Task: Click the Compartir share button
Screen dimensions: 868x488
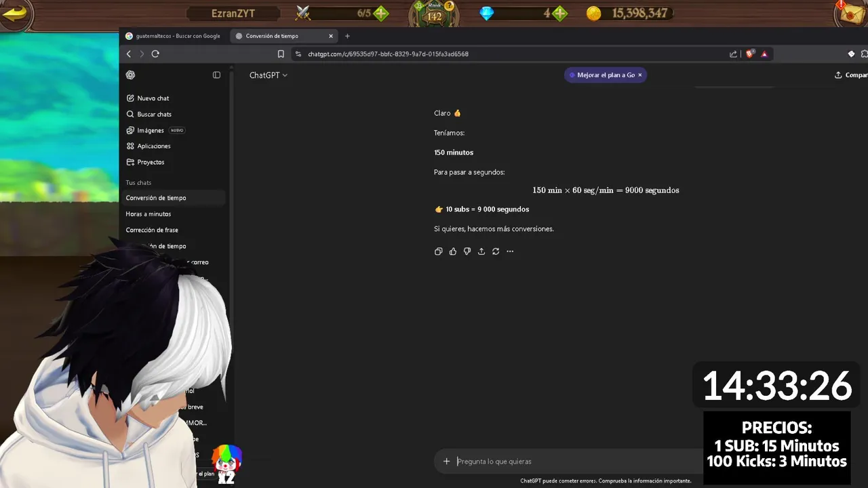Action: point(851,75)
